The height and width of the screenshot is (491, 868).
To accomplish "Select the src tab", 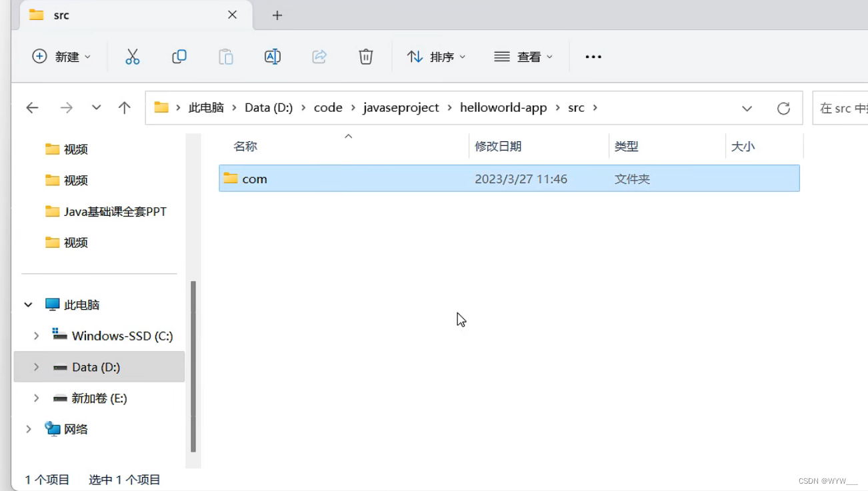I will 136,15.
